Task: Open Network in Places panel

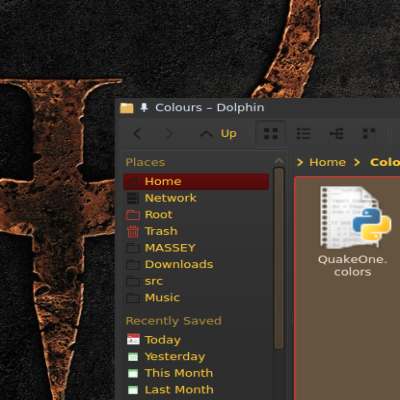Action: pos(196,198)
